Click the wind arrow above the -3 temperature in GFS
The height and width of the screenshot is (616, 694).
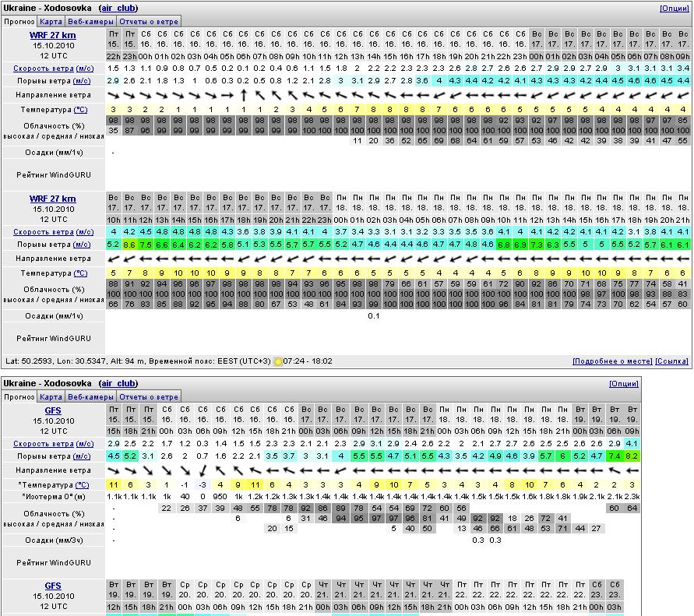(x=202, y=471)
